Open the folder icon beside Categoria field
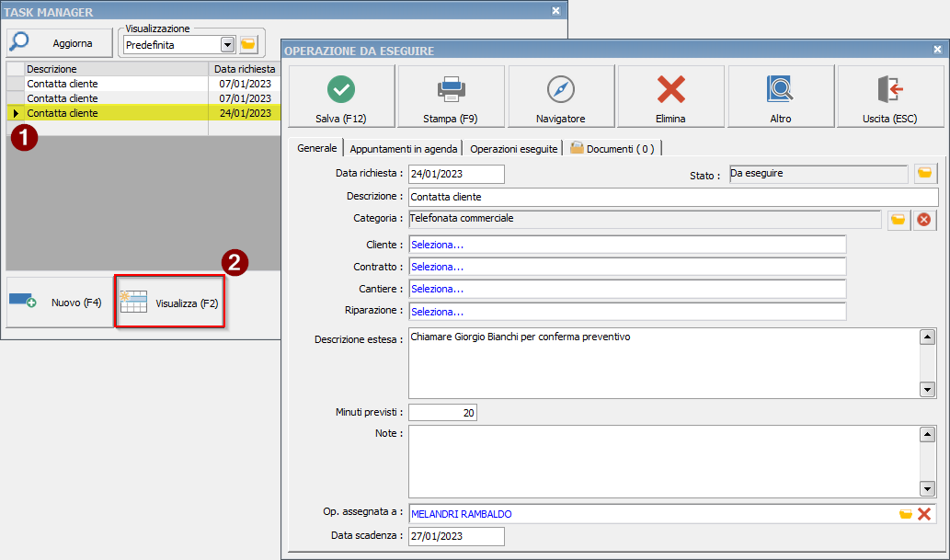Viewport: 950px width, 560px height. coord(898,220)
